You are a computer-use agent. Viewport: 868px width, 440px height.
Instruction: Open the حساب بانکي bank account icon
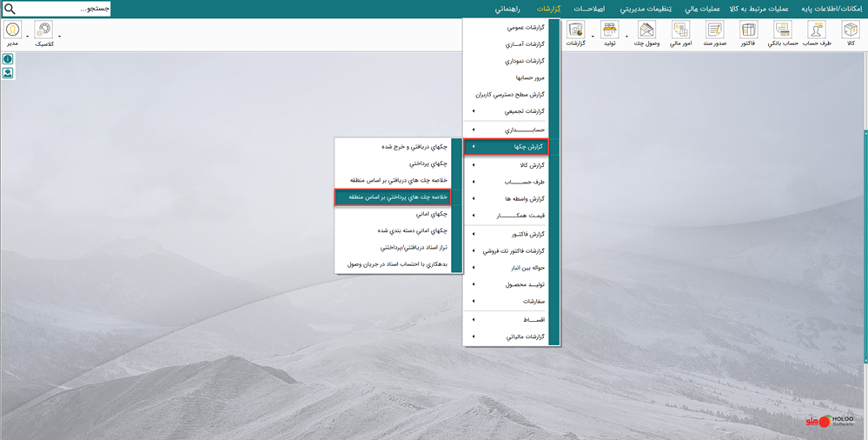pos(782,30)
